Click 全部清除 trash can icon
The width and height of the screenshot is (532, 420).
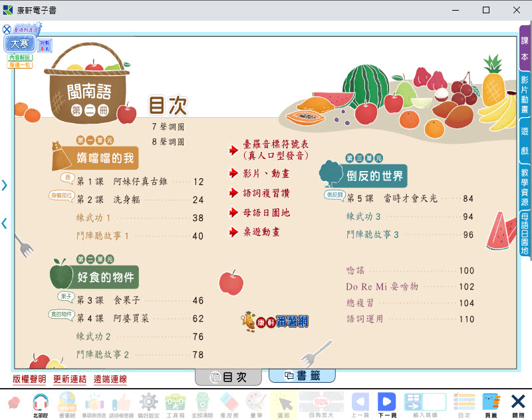pyautogui.click(x=202, y=405)
